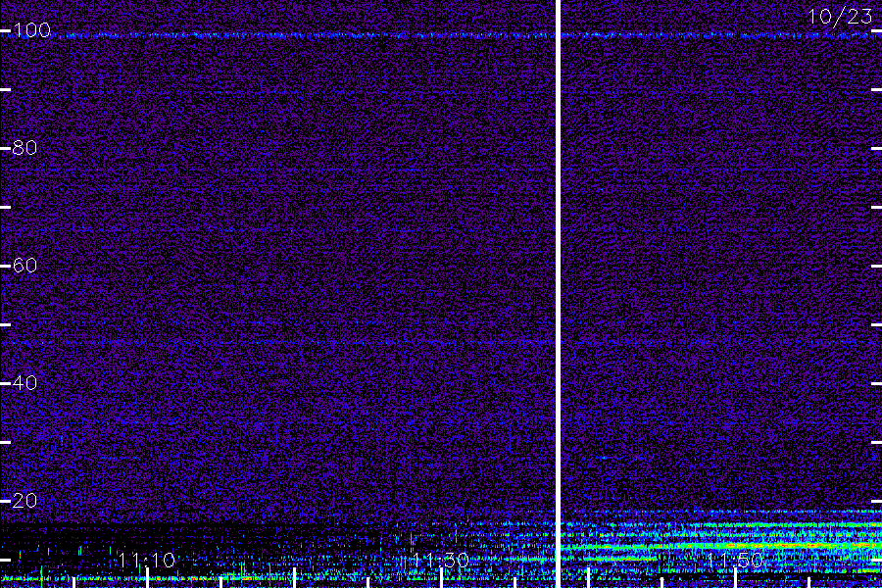The width and height of the screenshot is (882, 588).
Task: Select the 40 frequency axis label
Action: coord(24,382)
